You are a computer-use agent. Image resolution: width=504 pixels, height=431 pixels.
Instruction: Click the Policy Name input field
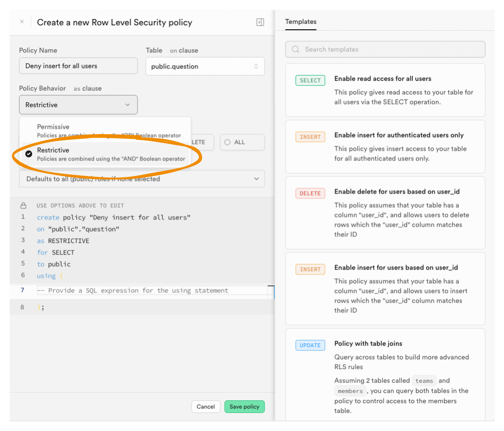click(x=78, y=66)
